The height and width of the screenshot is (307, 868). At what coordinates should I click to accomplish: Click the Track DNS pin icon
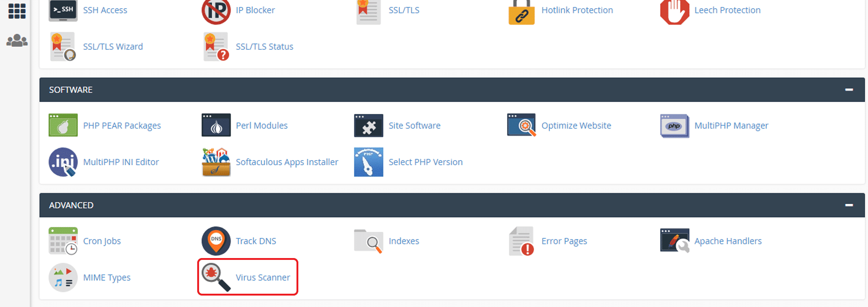(x=216, y=241)
